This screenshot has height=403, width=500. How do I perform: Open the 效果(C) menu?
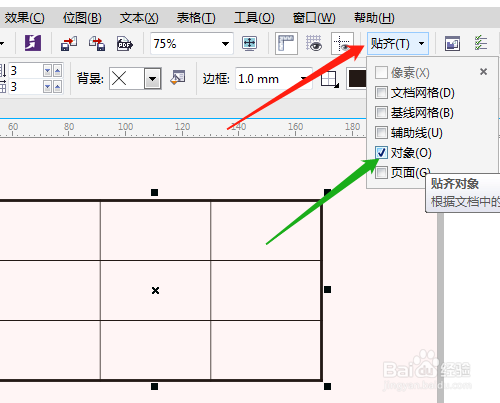[x=24, y=17]
